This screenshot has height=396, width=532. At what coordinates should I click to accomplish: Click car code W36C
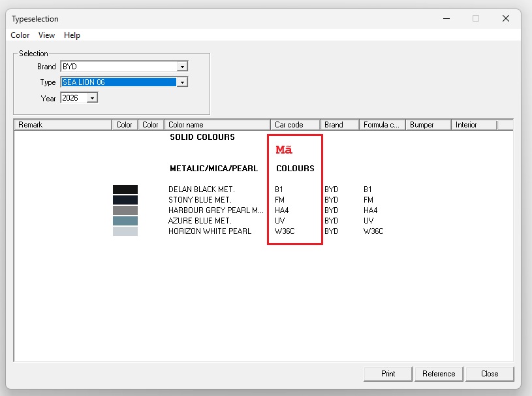pos(285,231)
